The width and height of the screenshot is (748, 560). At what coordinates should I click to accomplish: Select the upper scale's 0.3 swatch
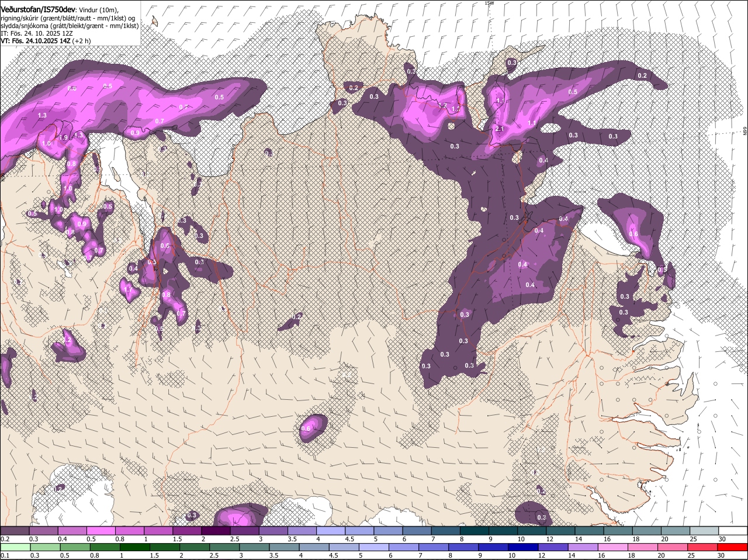[x=43, y=530]
